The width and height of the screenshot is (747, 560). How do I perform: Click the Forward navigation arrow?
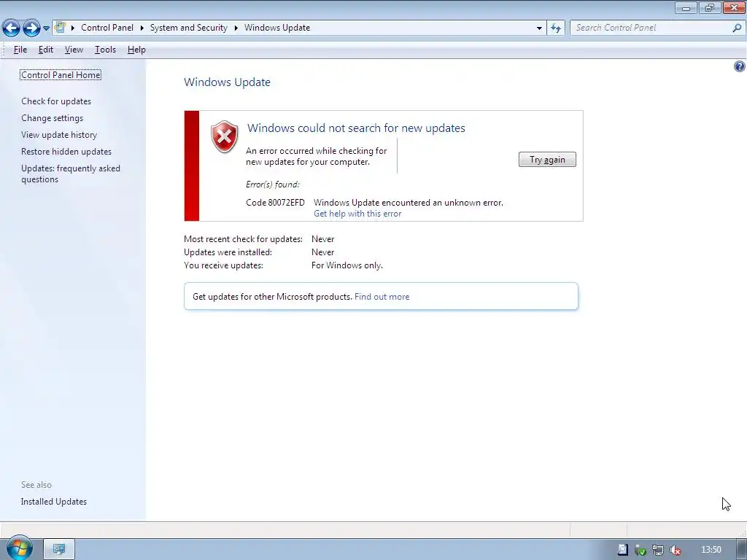31,28
